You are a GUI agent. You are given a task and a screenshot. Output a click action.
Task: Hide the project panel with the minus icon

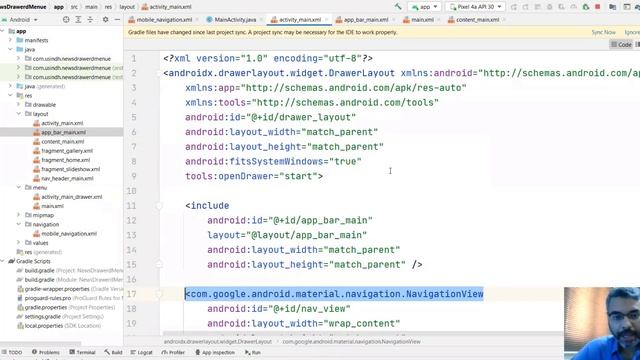point(117,20)
